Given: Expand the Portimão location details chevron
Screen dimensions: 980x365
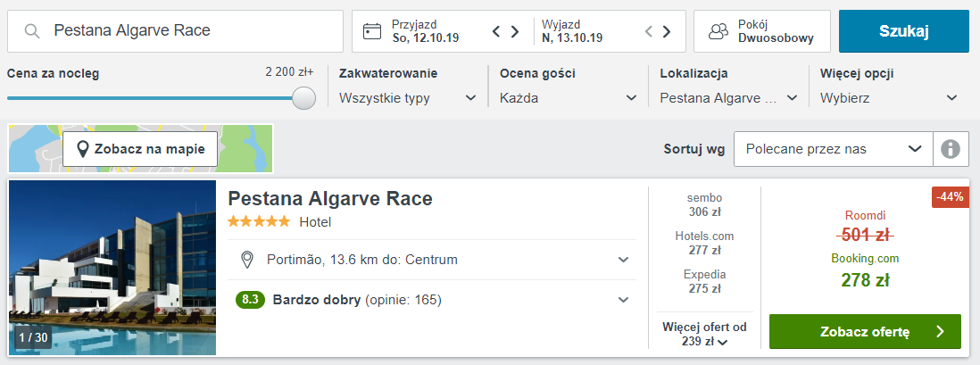Looking at the screenshot, I should tap(623, 260).
